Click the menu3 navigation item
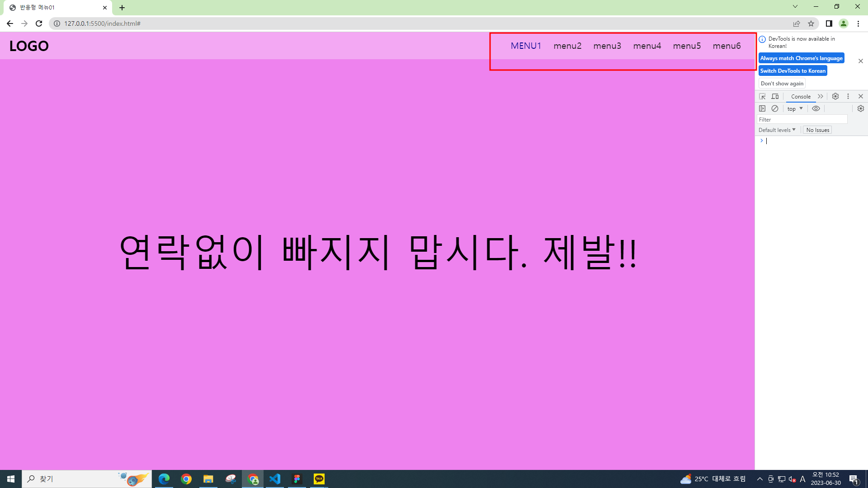868x488 pixels. tap(607, 46)
